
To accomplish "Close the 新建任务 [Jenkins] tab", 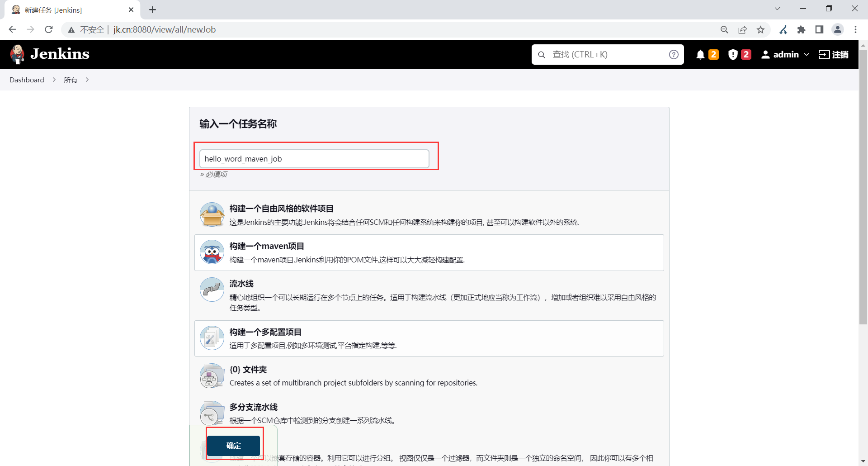I will pyautogui.click(x=131, y=10).
